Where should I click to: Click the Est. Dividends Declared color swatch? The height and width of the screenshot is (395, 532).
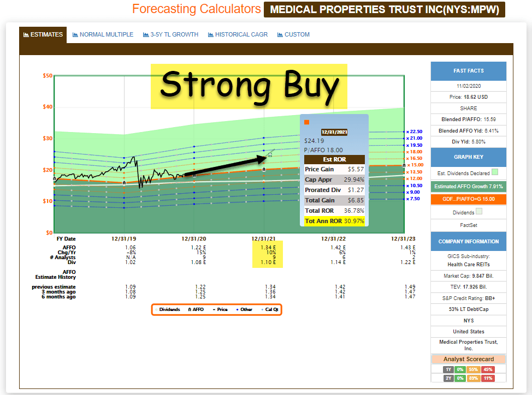[x=495, y=172]
